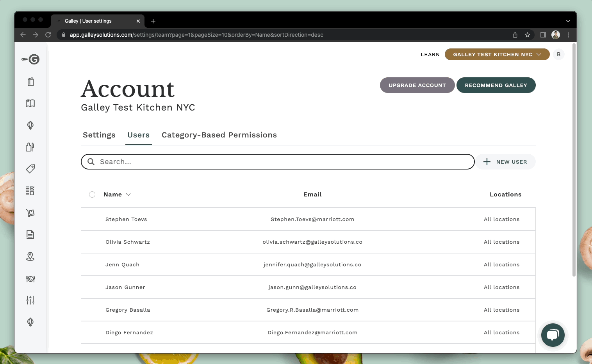Screen dimensions: 592x364
Task: Open the hand-truck cart sidebar icon
Action: click(x=30, y=213)
